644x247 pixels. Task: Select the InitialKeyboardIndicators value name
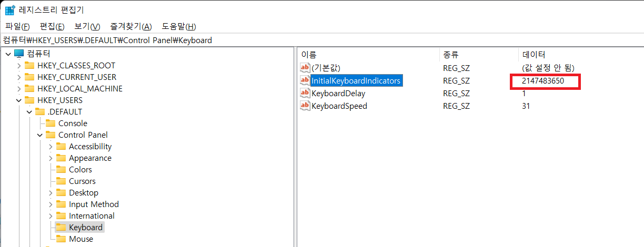[356, 80]
